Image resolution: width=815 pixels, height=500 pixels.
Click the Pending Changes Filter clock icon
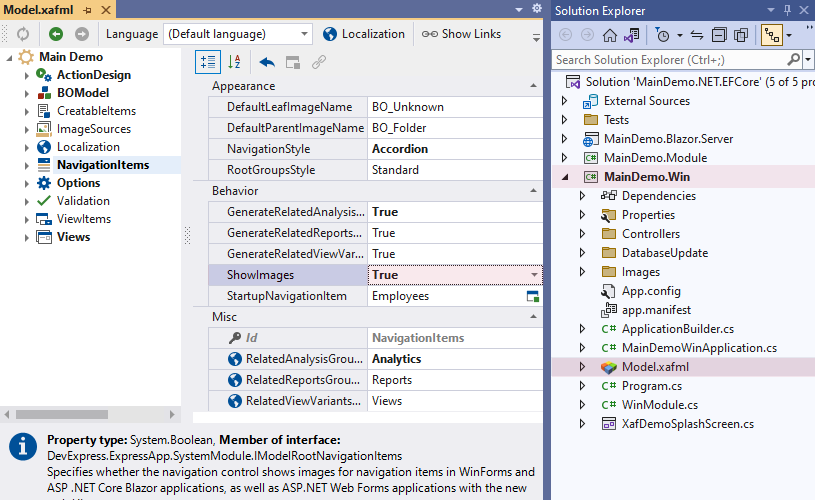tap(663, 35)
